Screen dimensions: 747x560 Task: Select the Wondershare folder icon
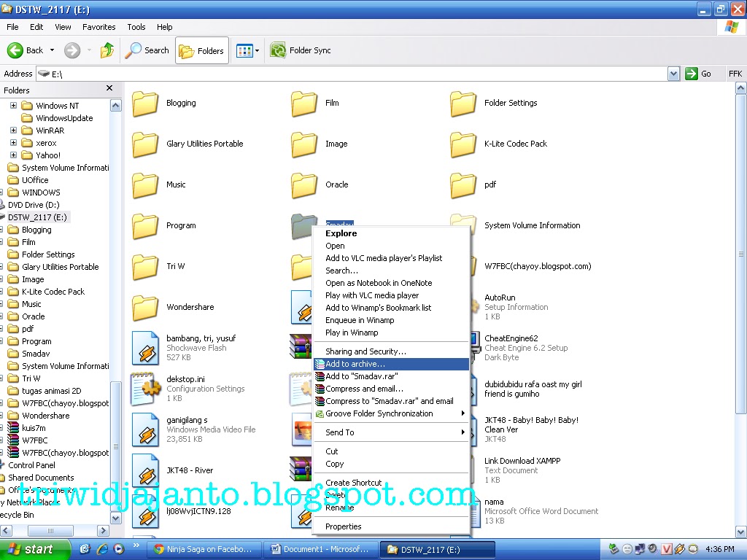click(x=145, y=308)
